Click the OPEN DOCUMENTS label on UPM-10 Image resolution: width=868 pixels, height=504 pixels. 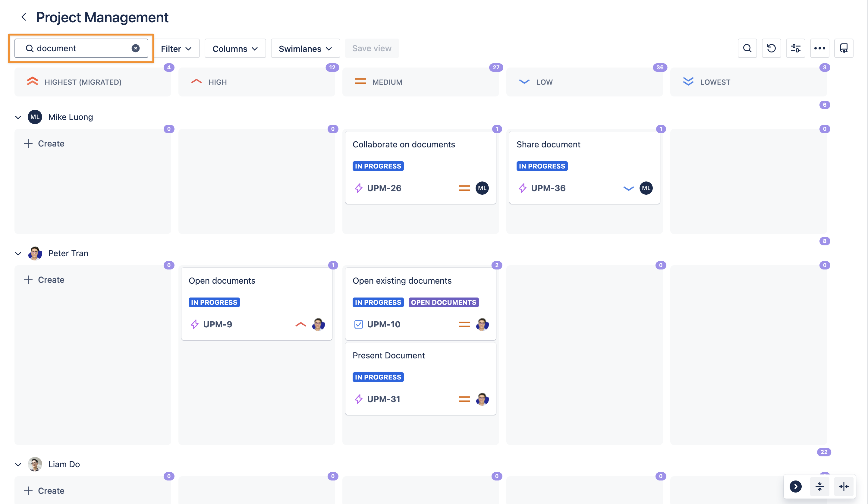coord(443,302)
